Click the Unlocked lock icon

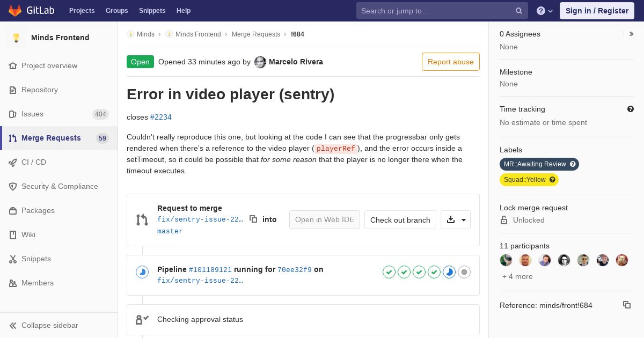point(504,220)
